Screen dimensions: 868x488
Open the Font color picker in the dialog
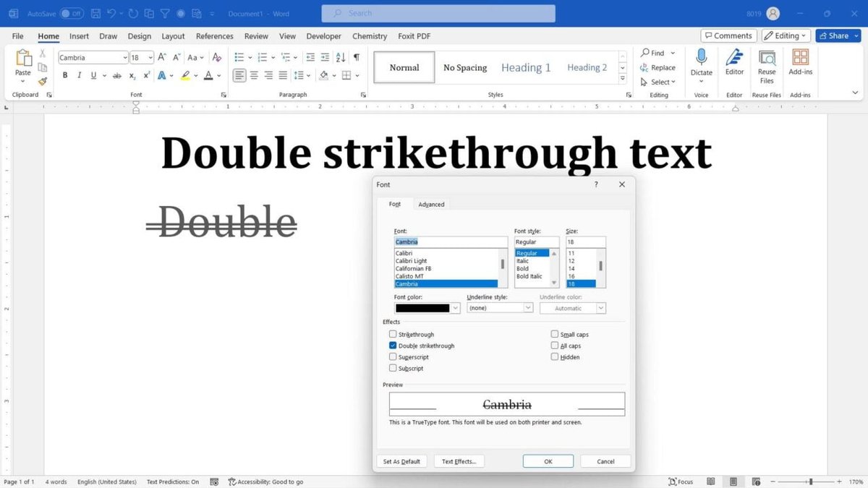coord(455,307)
